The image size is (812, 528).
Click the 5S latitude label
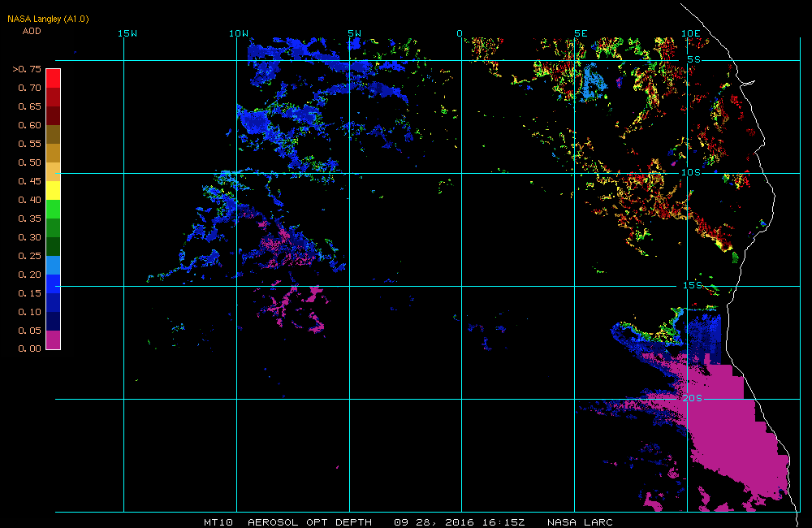click(694, 59)
